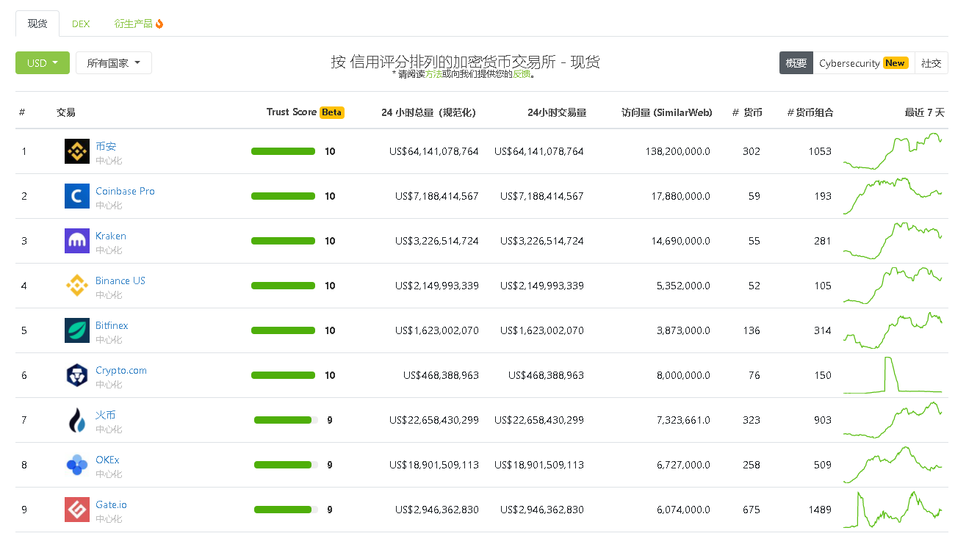Click the coin count 675
The image size is (980, 536).
coord(752,510)
